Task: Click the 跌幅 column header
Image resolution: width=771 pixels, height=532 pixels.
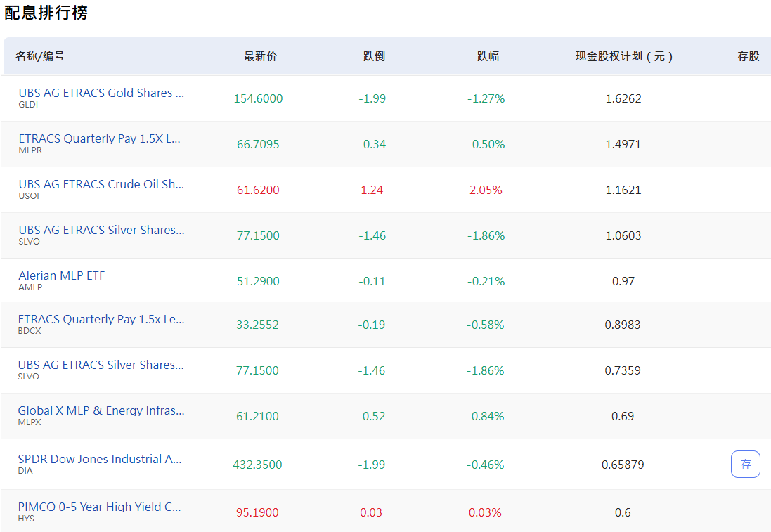Action: 488,56
